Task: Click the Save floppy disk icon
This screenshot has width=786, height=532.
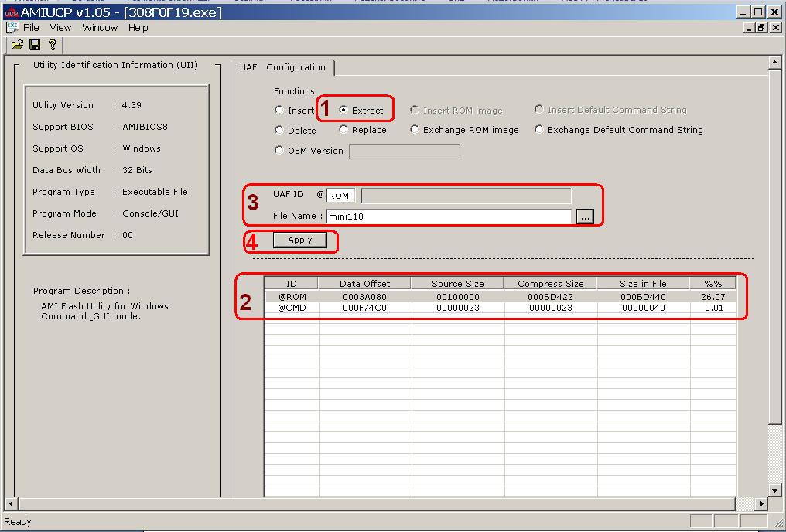Action: click(35, 46)
